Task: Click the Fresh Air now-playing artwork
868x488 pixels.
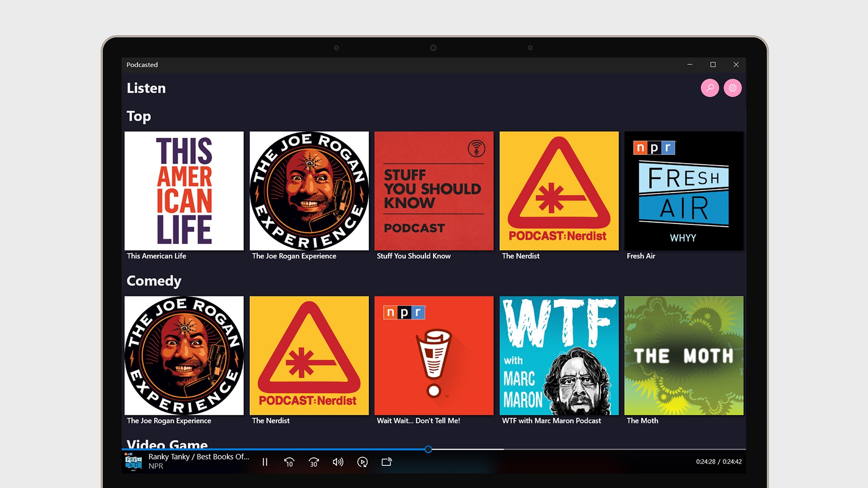Action: 133,461
